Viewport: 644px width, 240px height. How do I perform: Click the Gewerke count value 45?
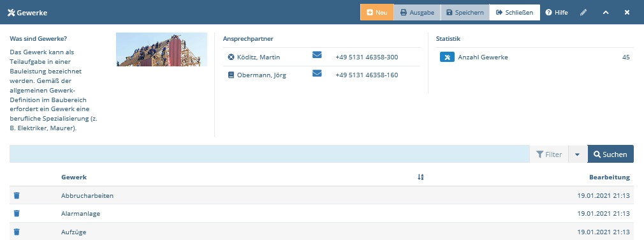coord(626,57)
